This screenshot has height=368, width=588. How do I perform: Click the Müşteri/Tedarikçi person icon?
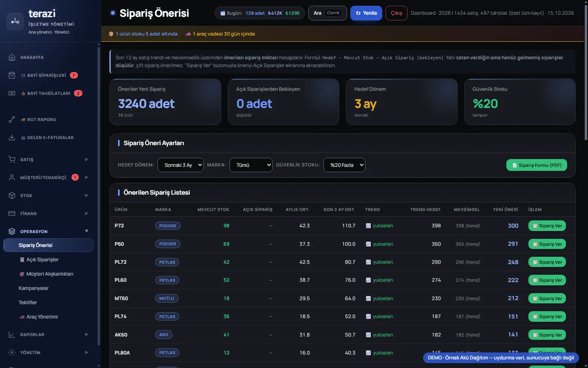click(x=12, y=177)
